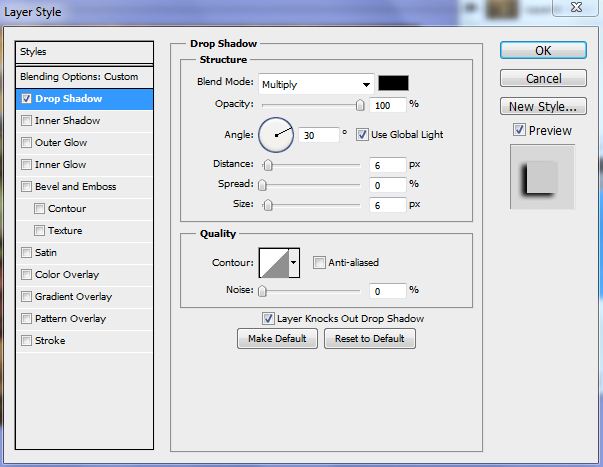Click the Angle value field
603x467 pixels.
[318, 135]
